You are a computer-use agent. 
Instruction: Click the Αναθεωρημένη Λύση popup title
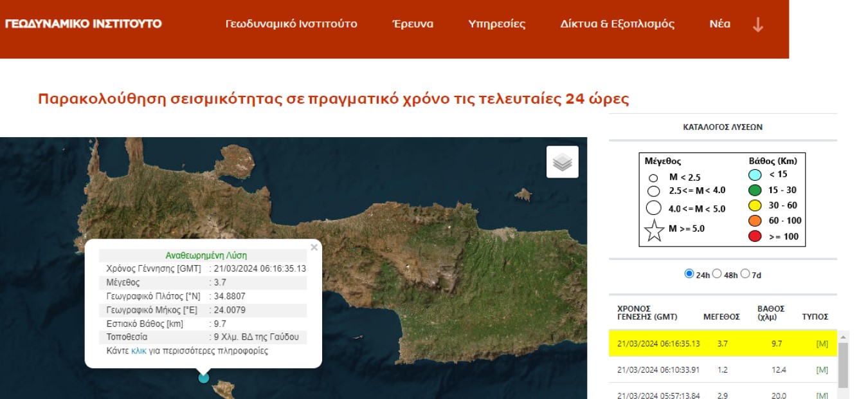[x=206, y=255]
